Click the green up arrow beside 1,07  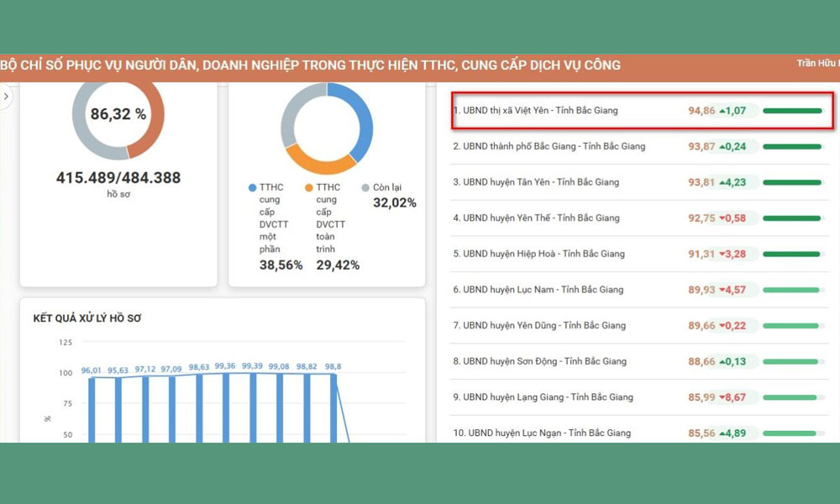tap(722, 111)
